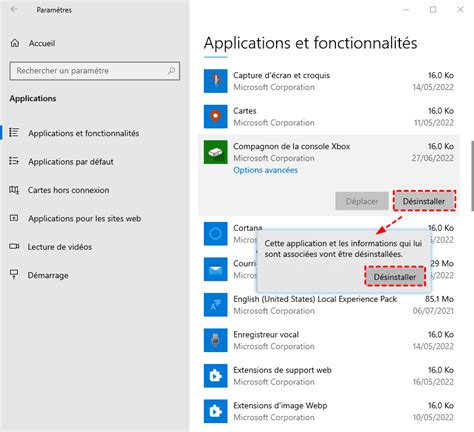Screen dimensions: 474x432
Task: Click the Courrier mail app icon
Action: [x=216, y=269]
